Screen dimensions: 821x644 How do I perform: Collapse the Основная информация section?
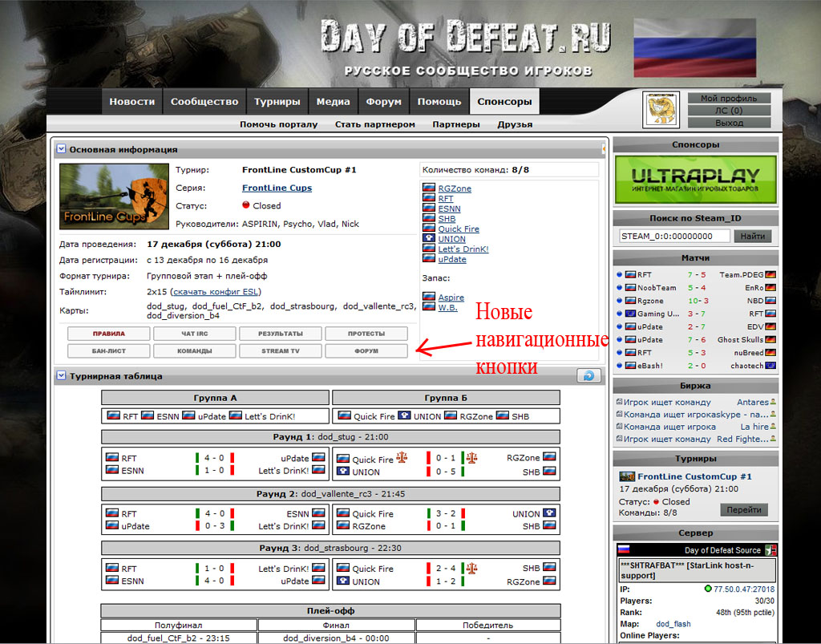[x=61, y=149]
